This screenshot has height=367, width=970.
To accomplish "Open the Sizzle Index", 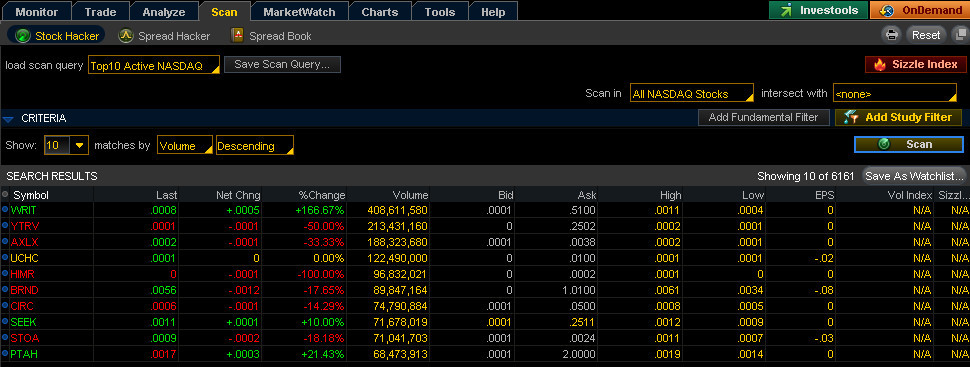I will point(916,64).
